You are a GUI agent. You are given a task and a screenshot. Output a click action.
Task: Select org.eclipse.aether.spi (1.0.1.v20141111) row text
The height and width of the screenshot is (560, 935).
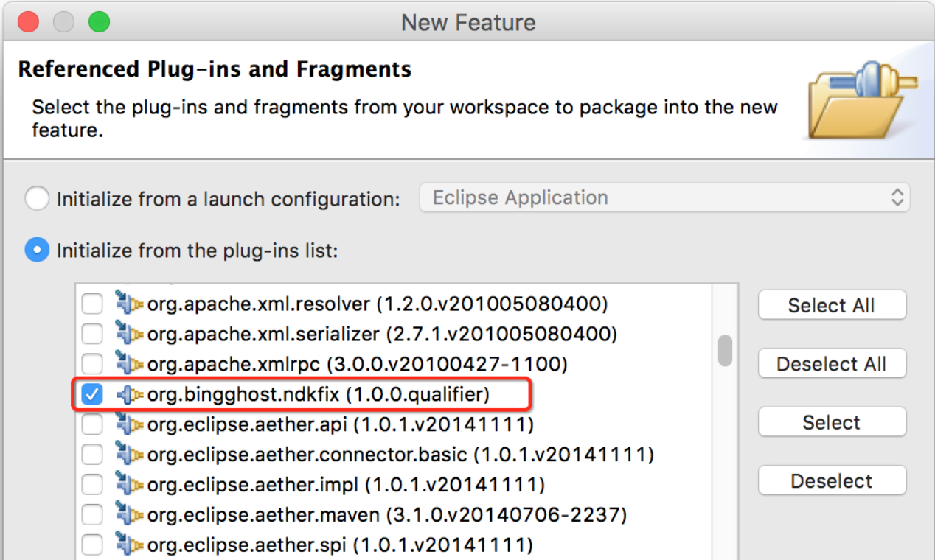(341, 545)
